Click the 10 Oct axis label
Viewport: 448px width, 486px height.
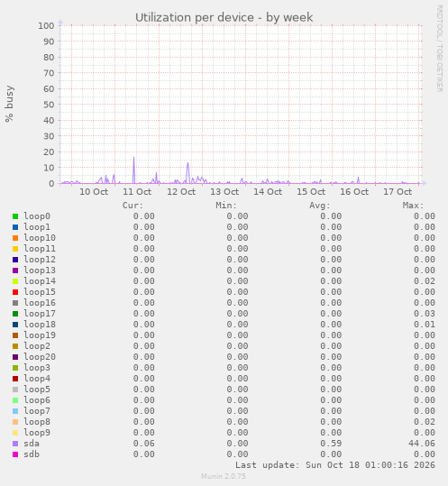(x=94, y=192)
